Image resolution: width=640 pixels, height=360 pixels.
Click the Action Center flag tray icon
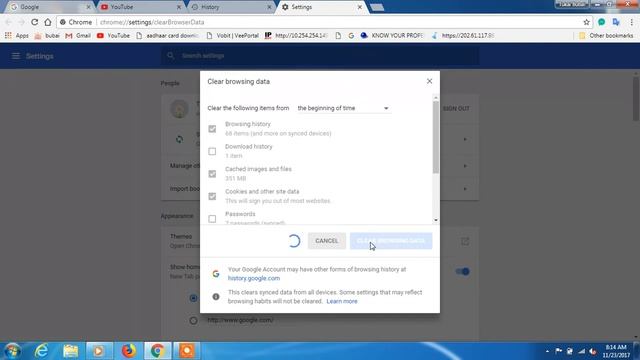(x=558, y=351)
